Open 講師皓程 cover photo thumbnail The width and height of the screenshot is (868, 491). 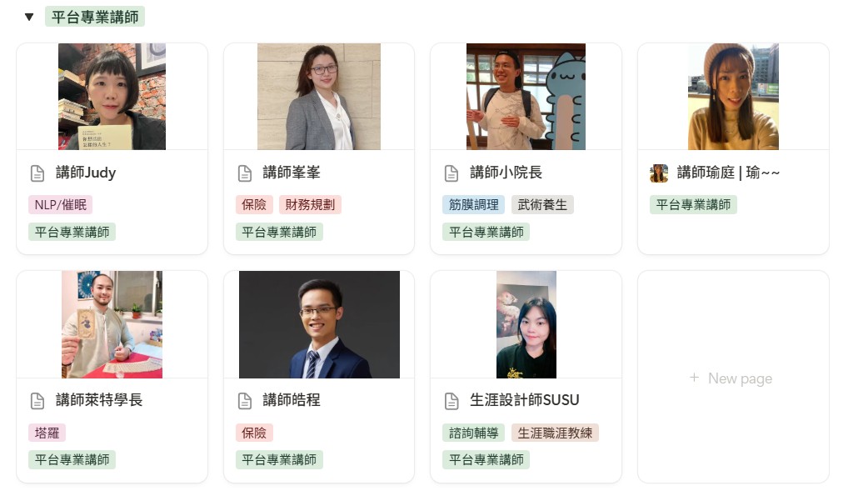319,325
